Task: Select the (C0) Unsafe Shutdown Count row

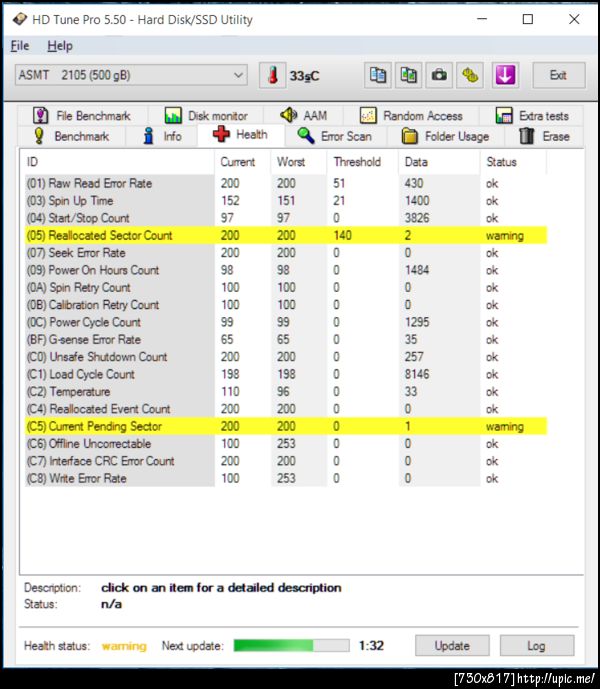Action: click(286, 357)
